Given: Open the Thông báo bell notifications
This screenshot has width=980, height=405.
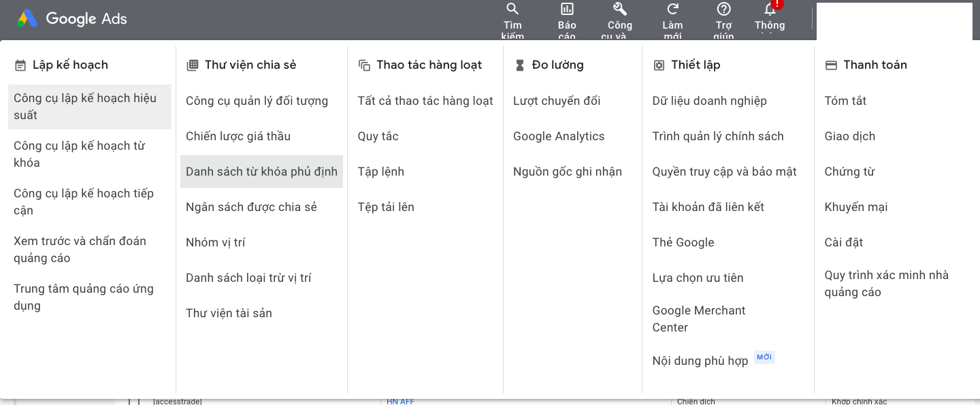Looking at the screenshot, I should point(770,9).
